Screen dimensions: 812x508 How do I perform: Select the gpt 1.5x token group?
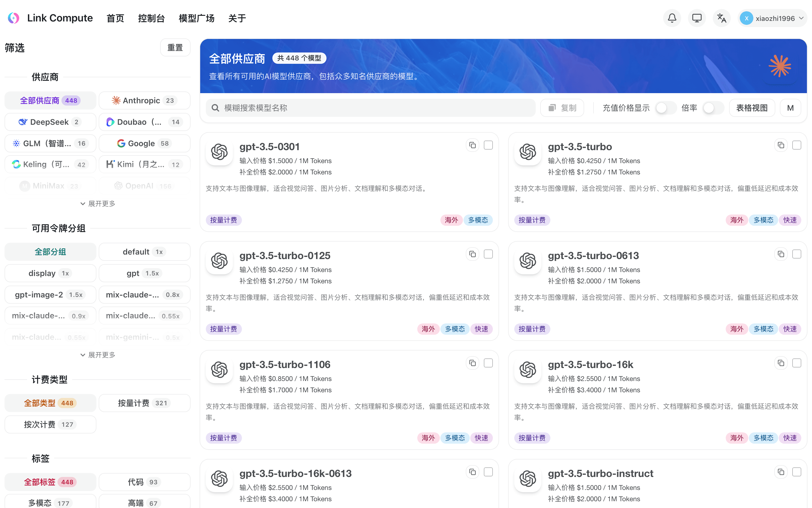pyautogui.click(x=145, y=273)
